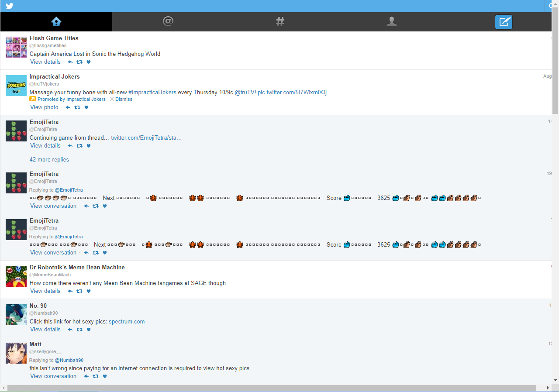
Task: Dismiss the promoted Impractical Jokers tweet
Action: (121, 99)
